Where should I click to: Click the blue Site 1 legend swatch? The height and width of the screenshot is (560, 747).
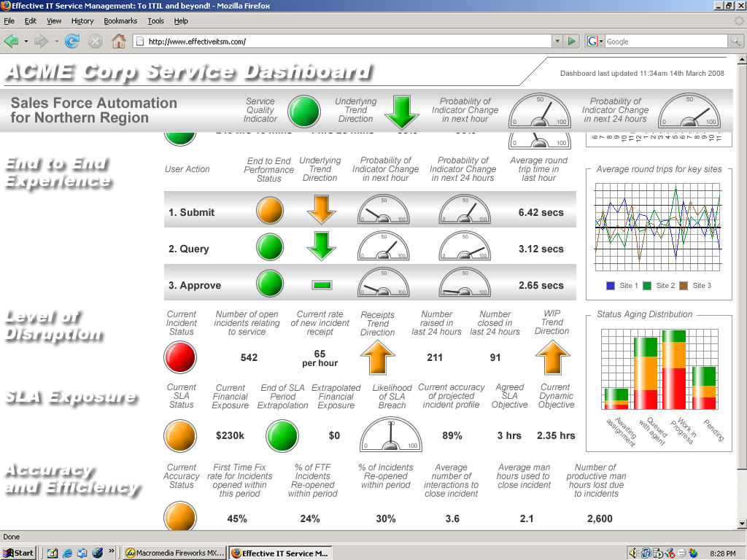tap(611, 286)
